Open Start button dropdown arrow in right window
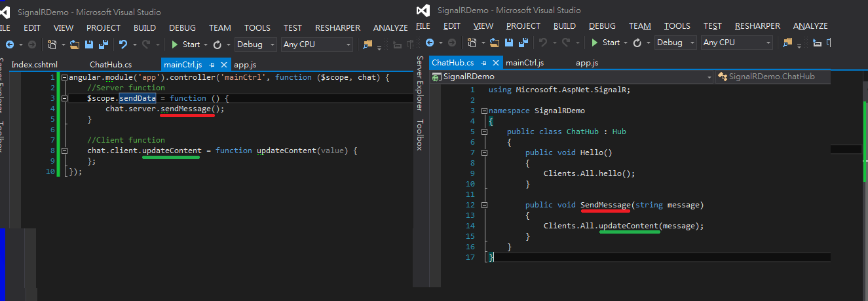This screenshot has width=868, height=301. (626, 43)
